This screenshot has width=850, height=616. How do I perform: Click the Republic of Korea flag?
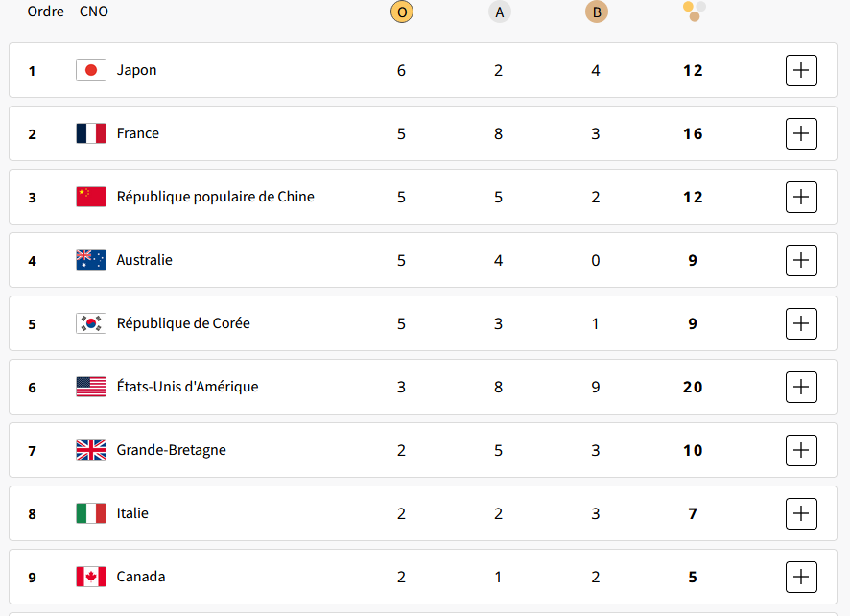tap(91, 323)
